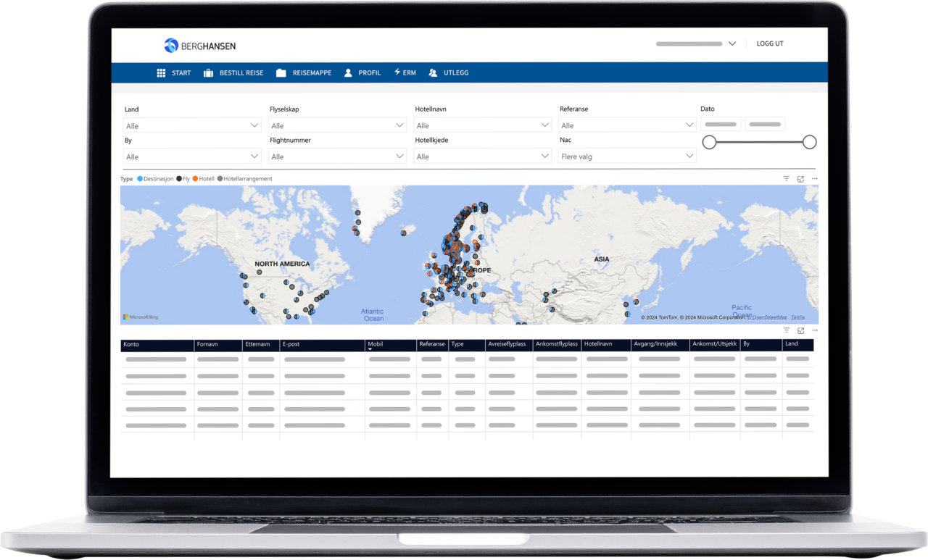The width and height of the screenshot is (928, 560).
Task: Expand the Land dropdown
Action: click(192, 125)
